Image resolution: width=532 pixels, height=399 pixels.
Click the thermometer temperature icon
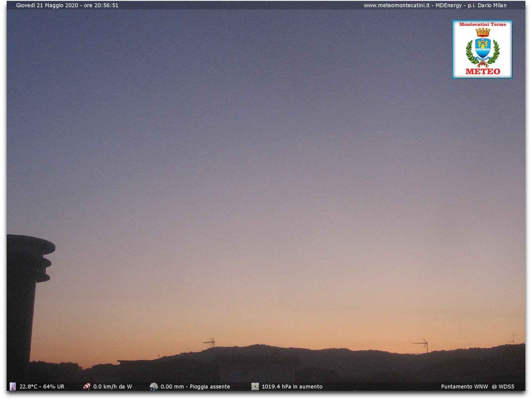tap(13, 386)
